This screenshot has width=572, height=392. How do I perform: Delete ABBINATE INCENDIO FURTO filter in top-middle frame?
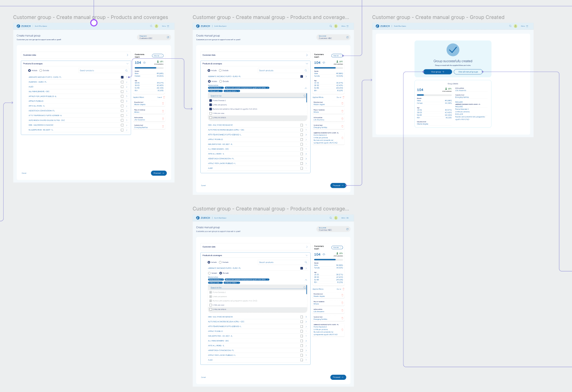coord(342,138)
